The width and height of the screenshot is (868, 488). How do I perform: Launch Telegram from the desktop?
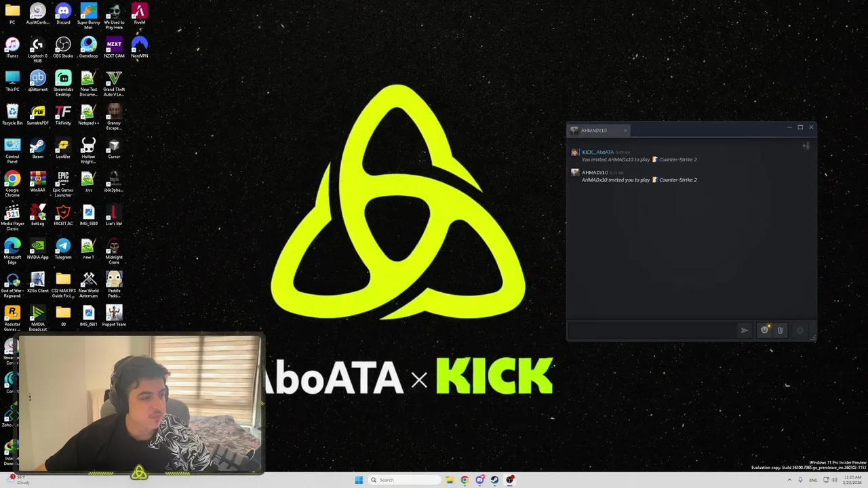(63, 249)
